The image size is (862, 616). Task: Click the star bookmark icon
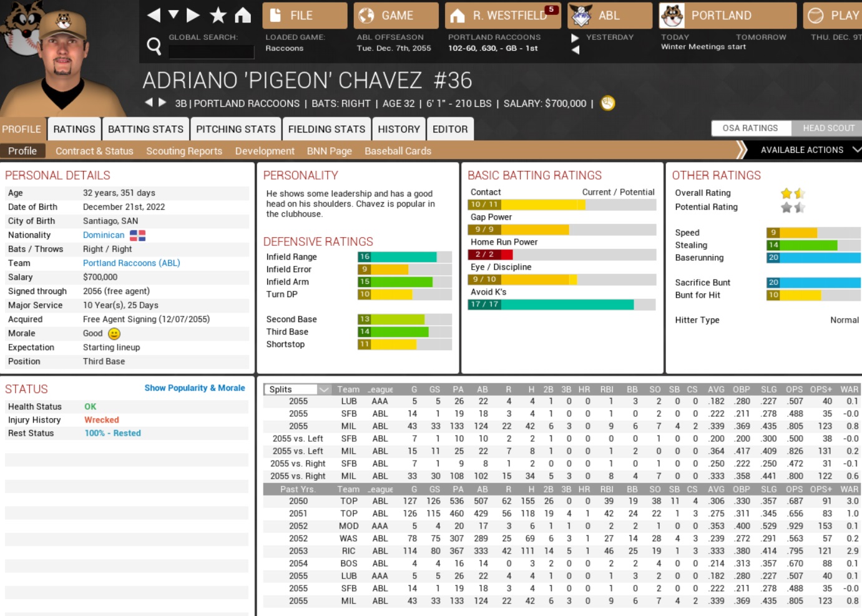pos(218,15)
